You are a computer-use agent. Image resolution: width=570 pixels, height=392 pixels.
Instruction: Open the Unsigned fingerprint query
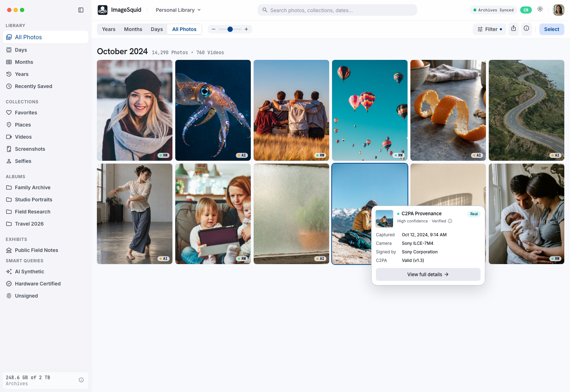[46, 296]
